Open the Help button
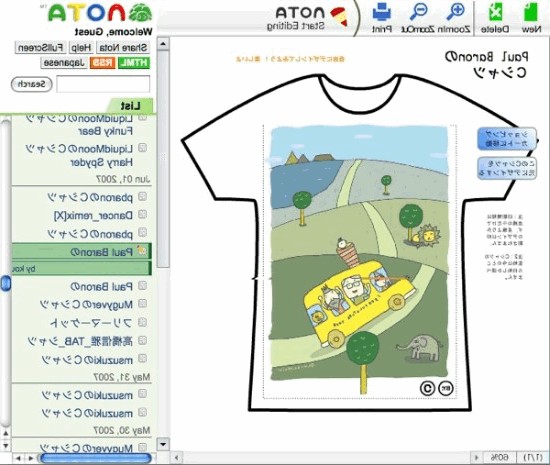The image size is (550, 465). click(81, 47)
